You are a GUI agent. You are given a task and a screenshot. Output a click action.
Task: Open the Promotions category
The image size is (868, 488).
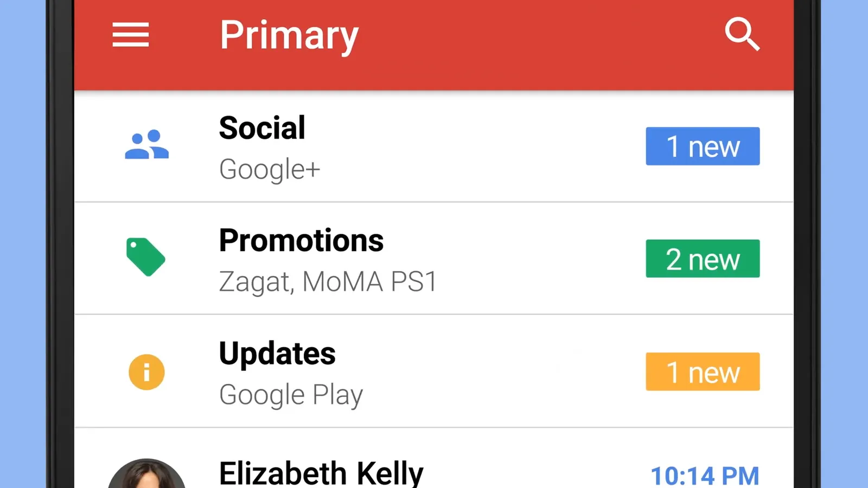tap(301, 240)
